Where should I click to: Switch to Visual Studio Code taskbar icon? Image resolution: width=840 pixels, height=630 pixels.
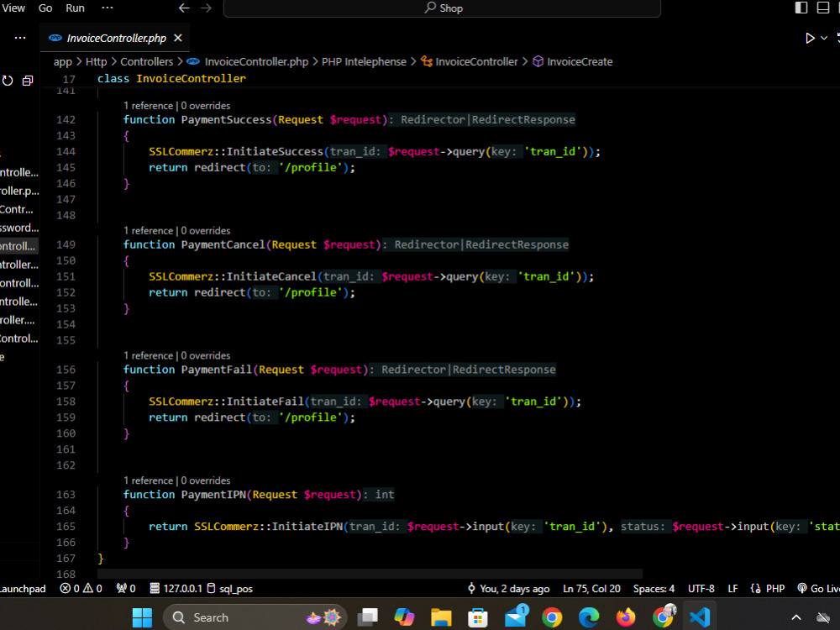[700, 617]
